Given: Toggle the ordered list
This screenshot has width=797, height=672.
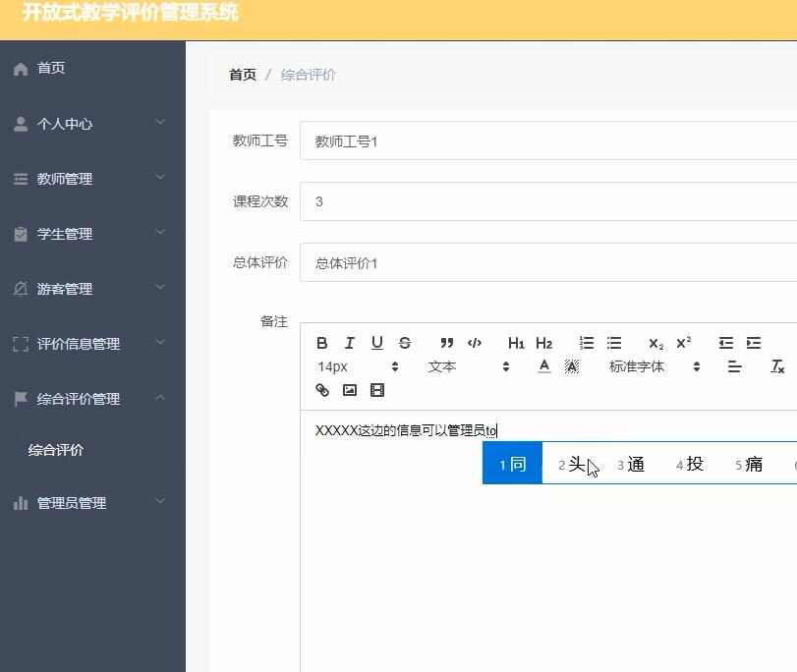Looking at the screenshot, I should click(587, 343).
